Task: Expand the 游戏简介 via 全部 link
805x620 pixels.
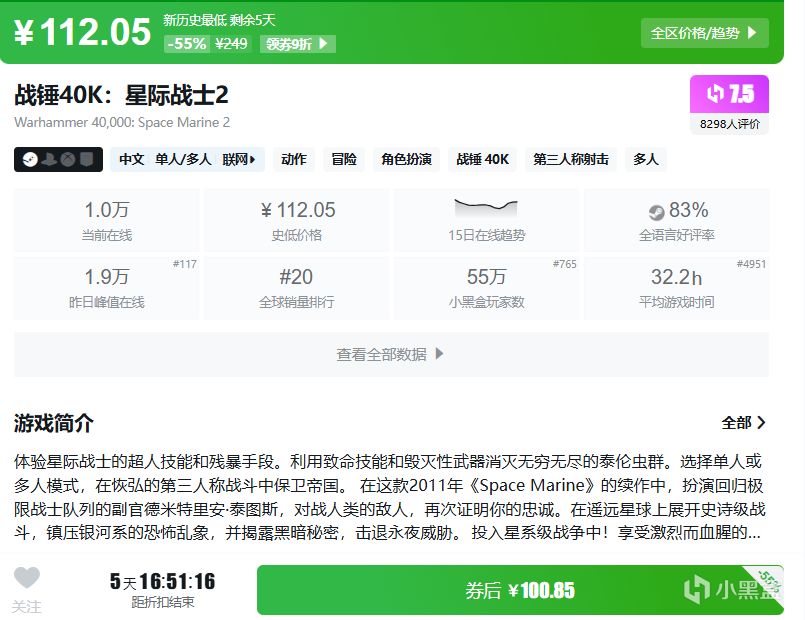Action: click(743, 423)
